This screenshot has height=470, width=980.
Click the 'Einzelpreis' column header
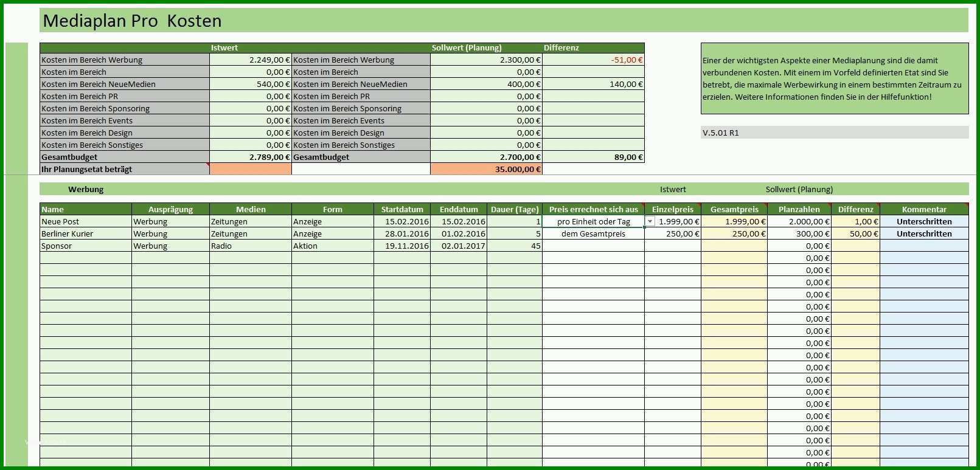pyautogui.click(x=673, y=209)
